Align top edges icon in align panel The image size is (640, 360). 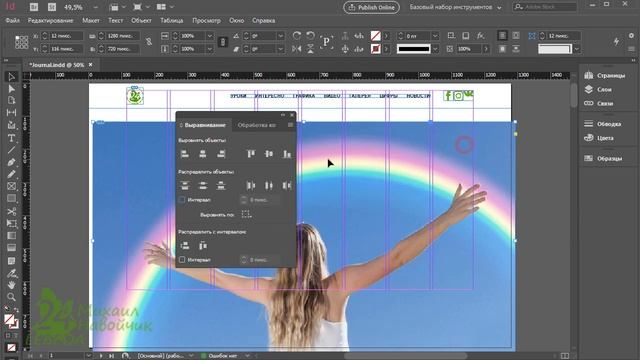[251, 154]
